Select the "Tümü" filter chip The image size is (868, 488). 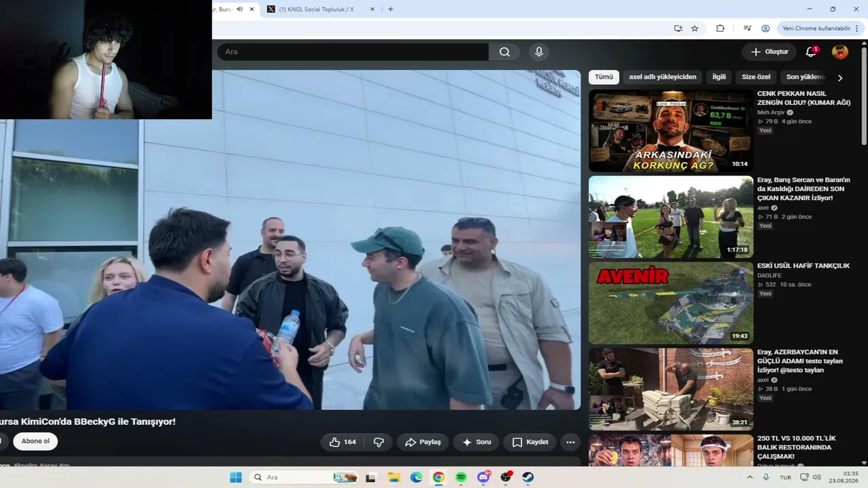point(604,77)
